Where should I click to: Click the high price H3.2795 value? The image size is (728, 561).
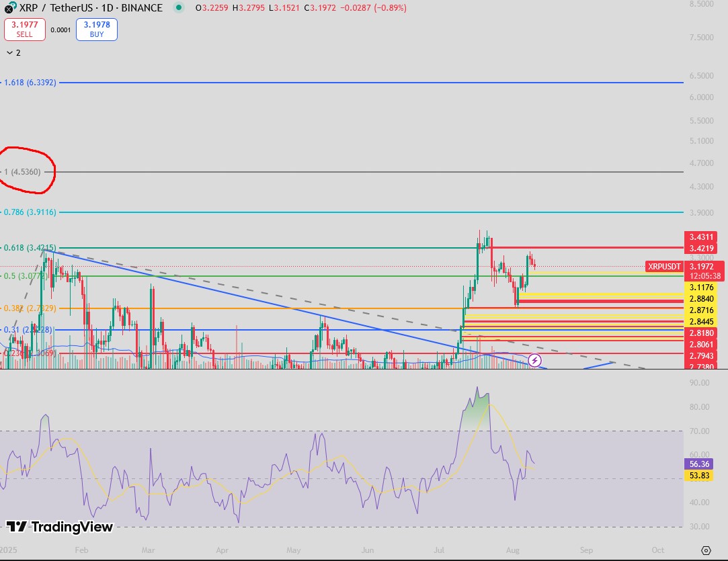248,8
